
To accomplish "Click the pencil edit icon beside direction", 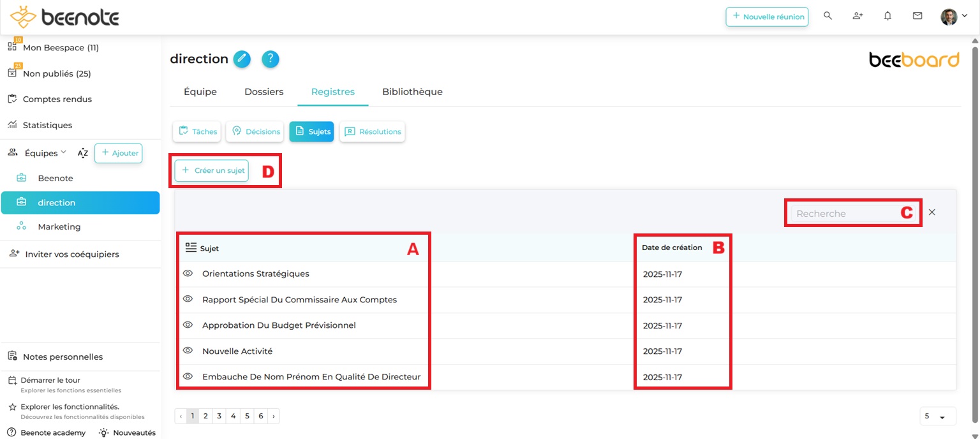I will [242, 59].
